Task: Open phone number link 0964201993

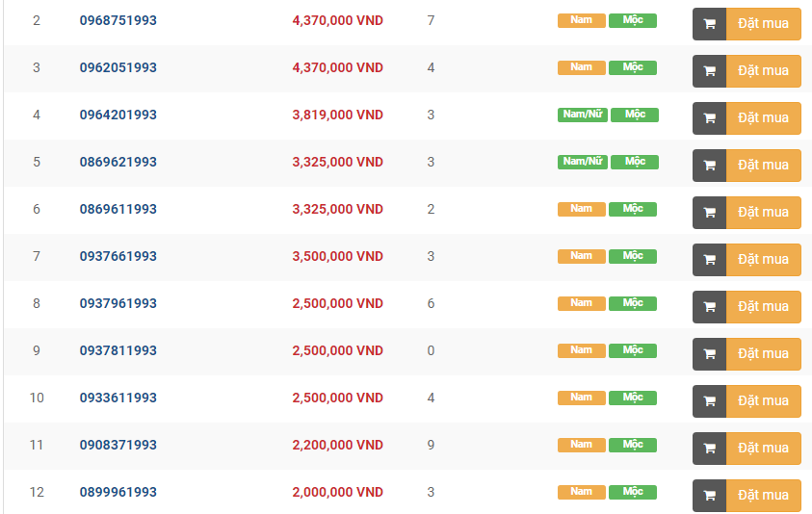Action: pyautogui.click(x=118, y=115)
